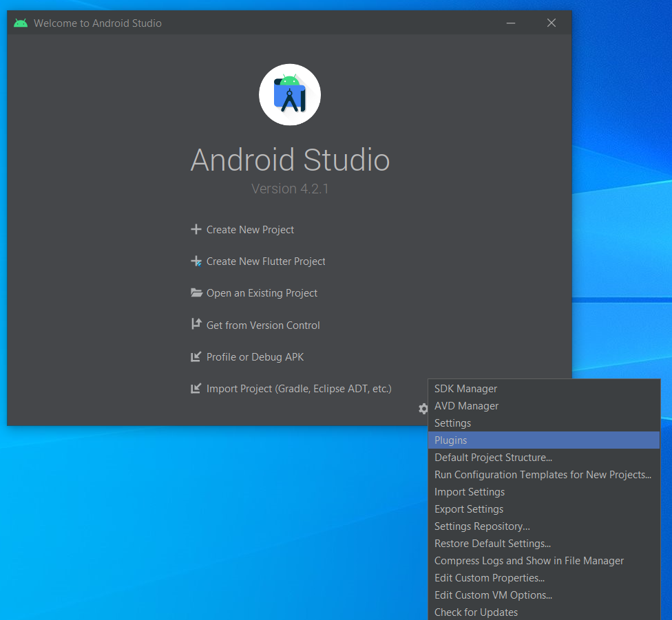Minimize the Welcome to Android Studio window
This screenshot has width=672, height=620.
point(511,23)
